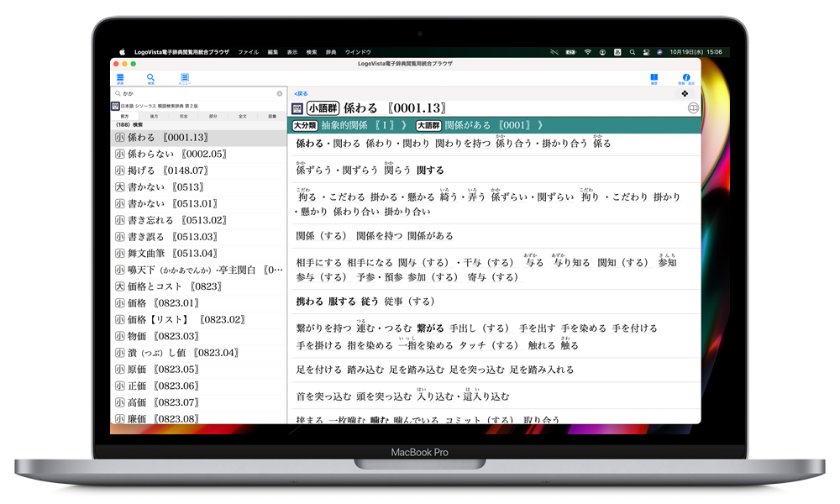Select result 潰し値 〖0823.04〗
840x504 pixels.
pyautogui.click(x=199, y=354)
